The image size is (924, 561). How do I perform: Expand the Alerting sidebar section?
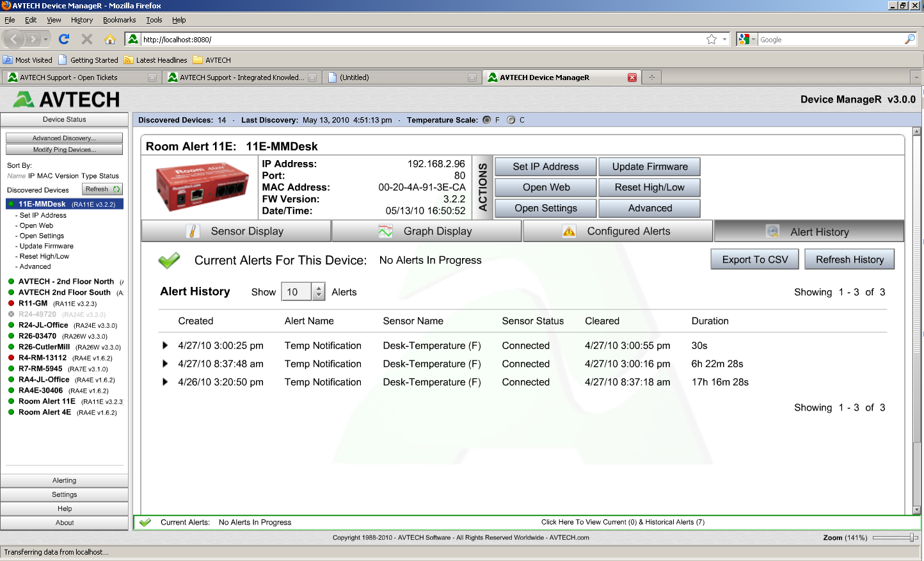pyautogui.click(x=64, y=481)
